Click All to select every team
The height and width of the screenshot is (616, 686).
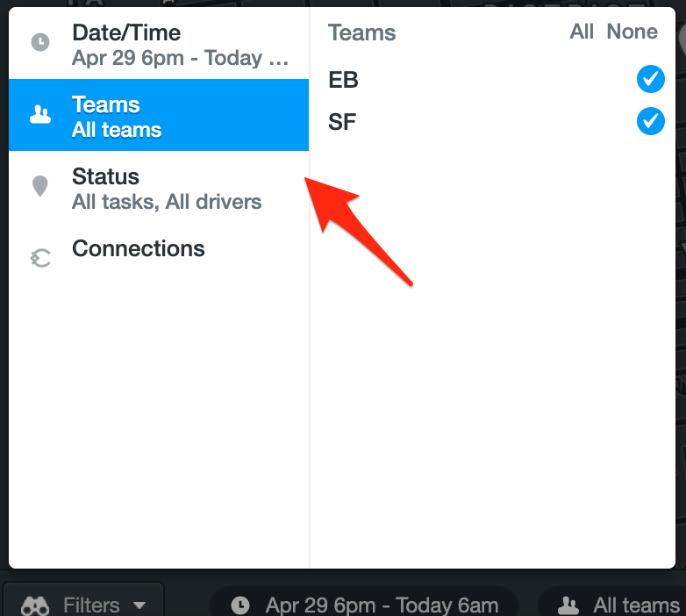point(582,32)
